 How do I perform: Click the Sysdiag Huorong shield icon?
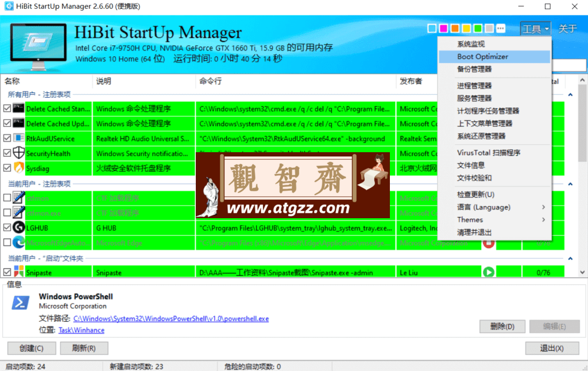click(18, 168)
